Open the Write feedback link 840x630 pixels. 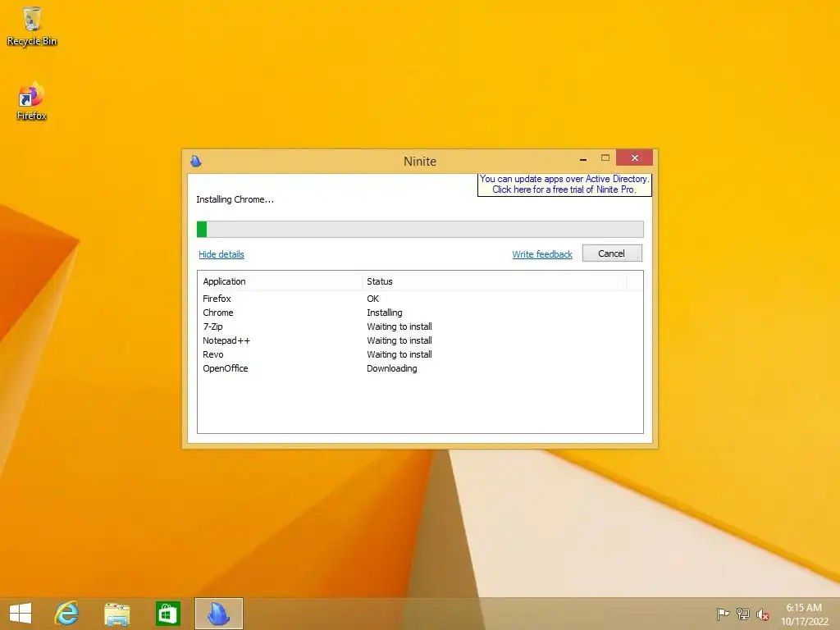click(x=542, y=254)
